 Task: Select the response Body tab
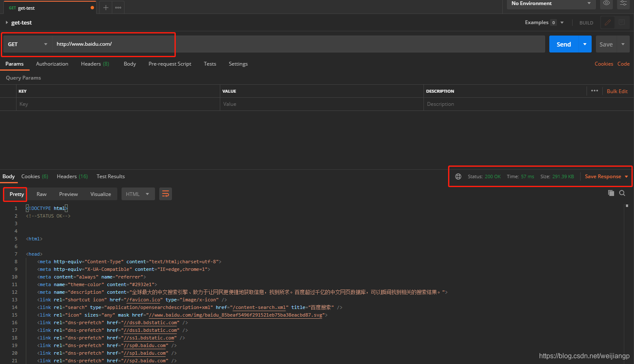8,176
